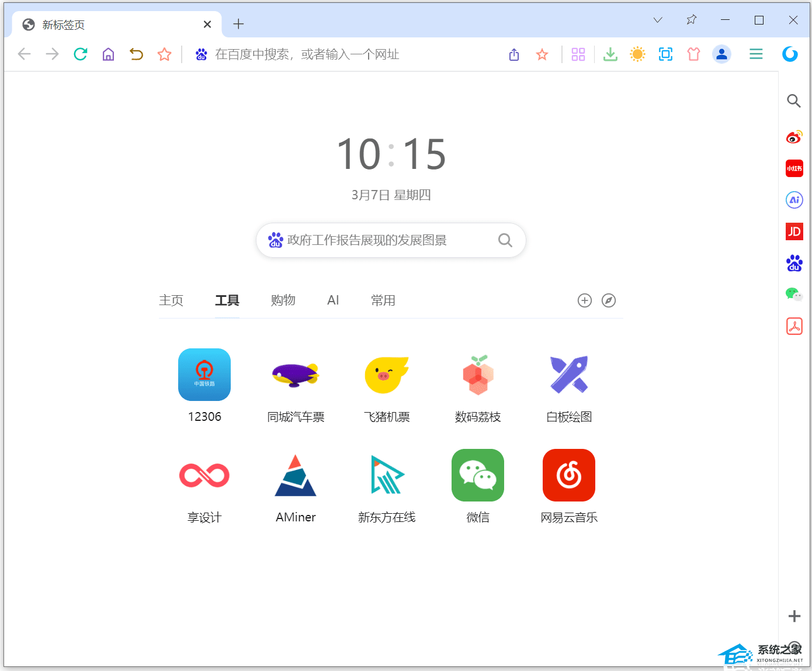Click the compass discover icon

pos(609,300)
